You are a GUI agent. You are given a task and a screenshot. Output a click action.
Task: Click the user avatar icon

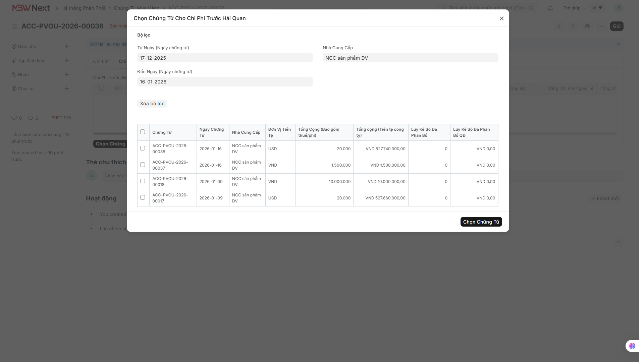(x=619, y=8)
